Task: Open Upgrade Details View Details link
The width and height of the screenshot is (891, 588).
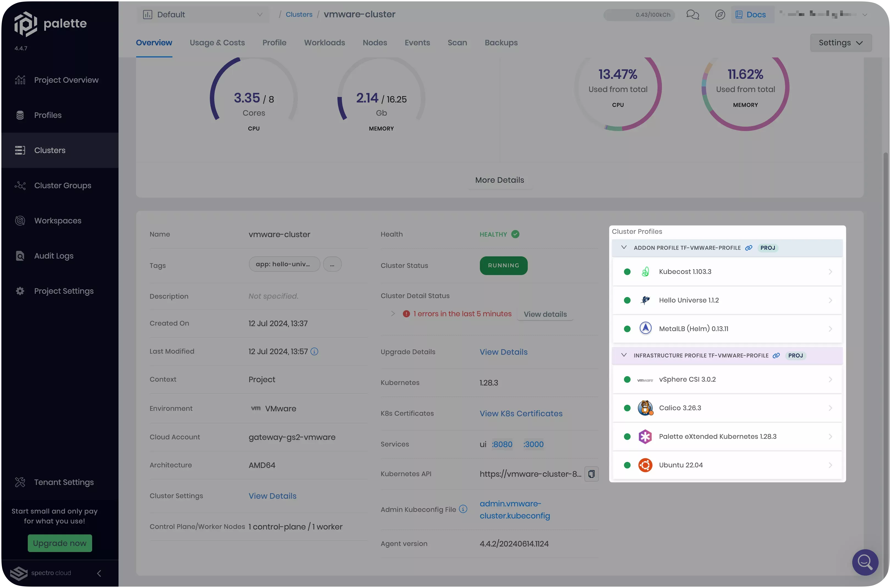Action: coord(504,352)
